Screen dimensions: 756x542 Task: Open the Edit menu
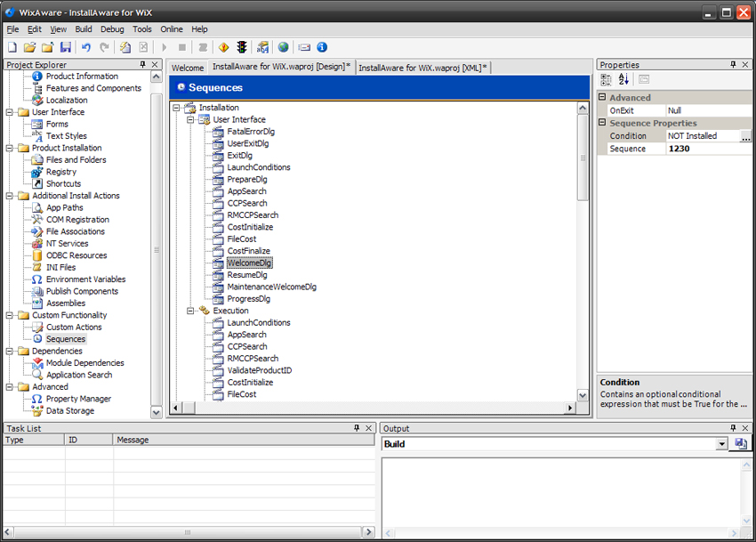click(34, 29)
